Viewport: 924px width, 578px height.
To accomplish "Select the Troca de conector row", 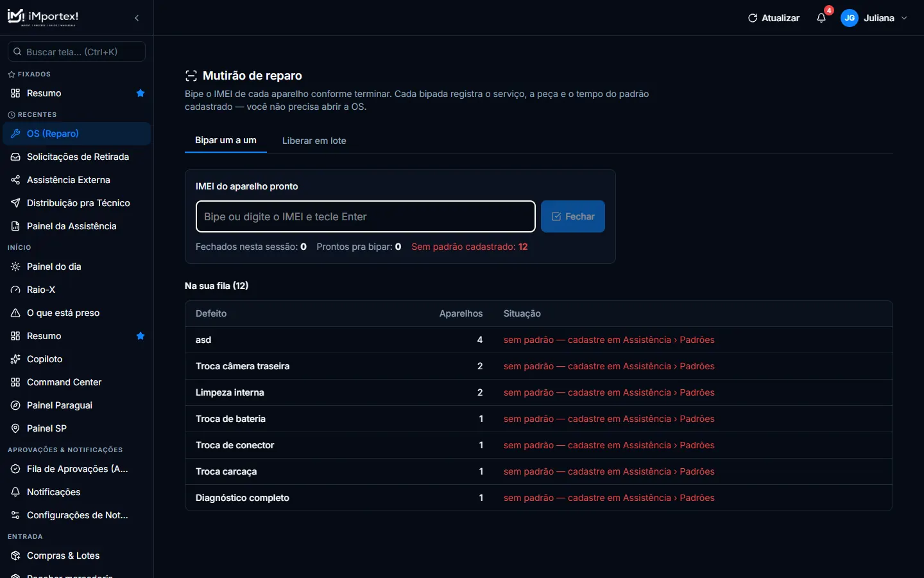I will point(539,445).
